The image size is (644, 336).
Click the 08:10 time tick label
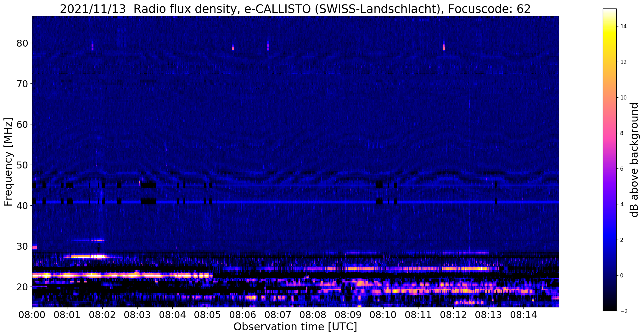click(383, 315)
